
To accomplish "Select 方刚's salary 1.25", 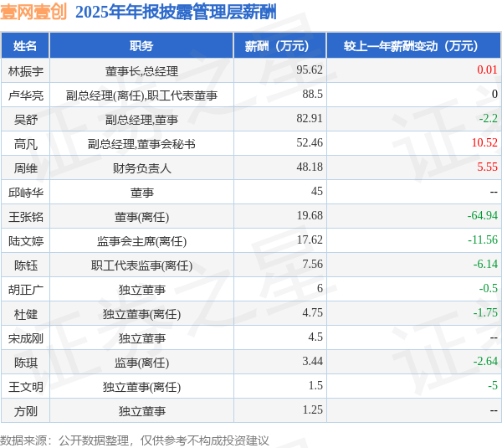I will [x=312, y=409].
